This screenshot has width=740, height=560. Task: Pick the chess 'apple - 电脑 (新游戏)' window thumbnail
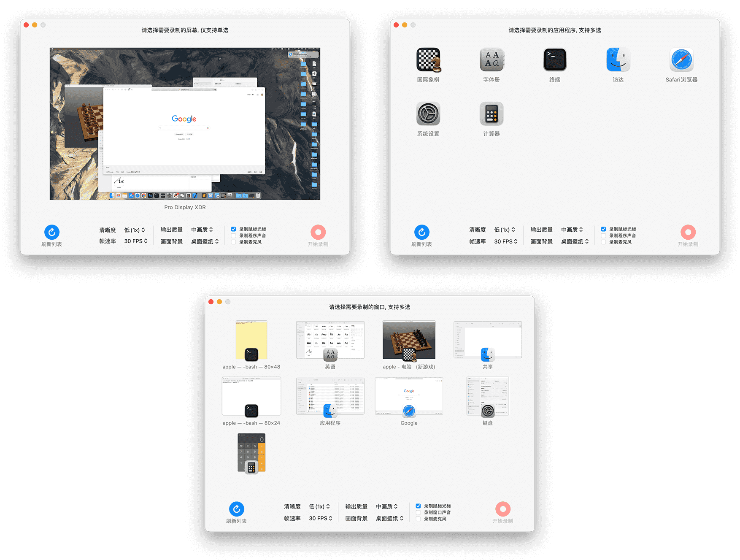click(409, 340)
